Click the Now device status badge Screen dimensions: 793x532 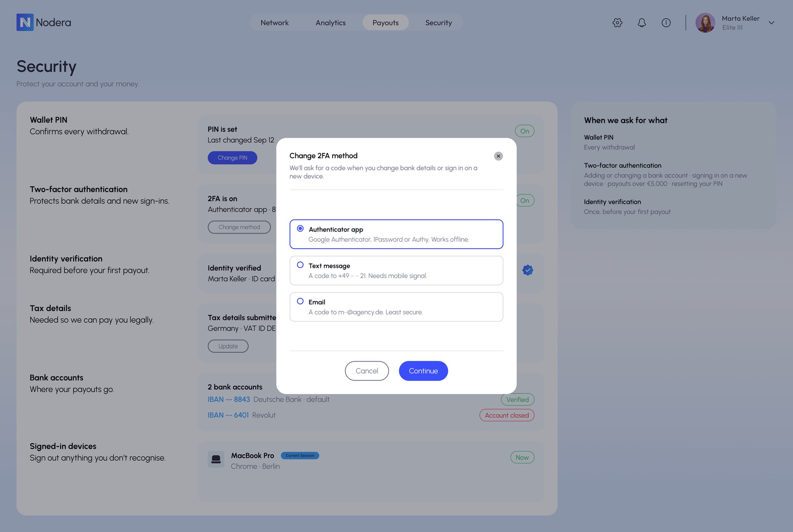522,457
